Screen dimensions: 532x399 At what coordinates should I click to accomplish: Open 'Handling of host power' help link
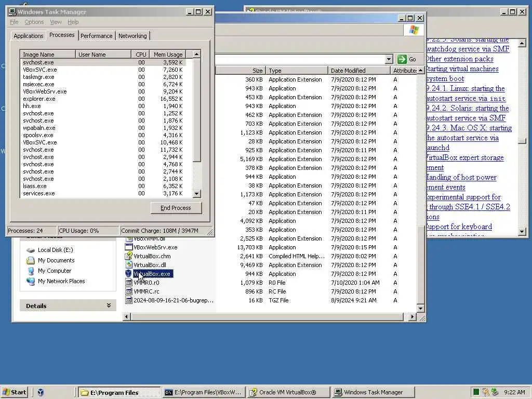click(461, 177)
